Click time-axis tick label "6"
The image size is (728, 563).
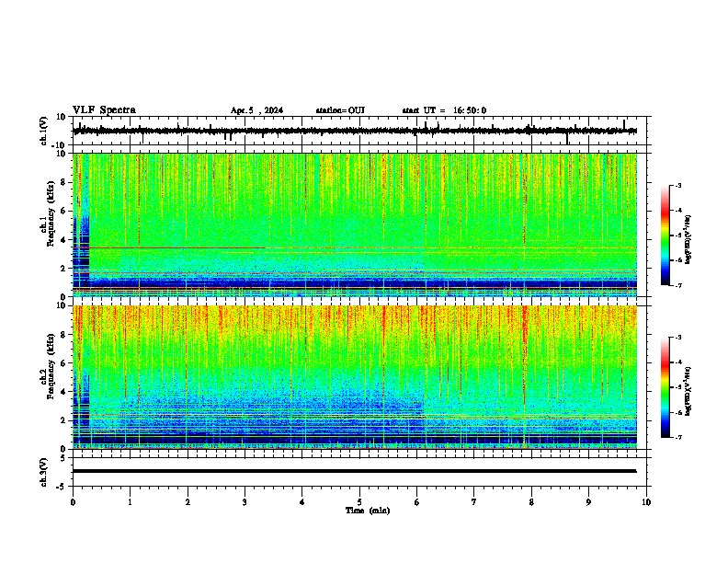pyautogui.click(x=416, y=502)
